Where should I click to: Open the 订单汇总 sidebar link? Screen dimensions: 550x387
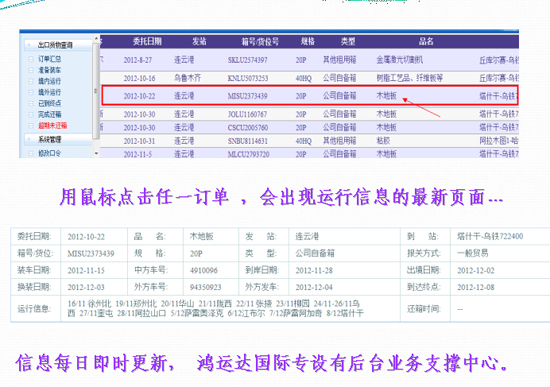point(49,59)
